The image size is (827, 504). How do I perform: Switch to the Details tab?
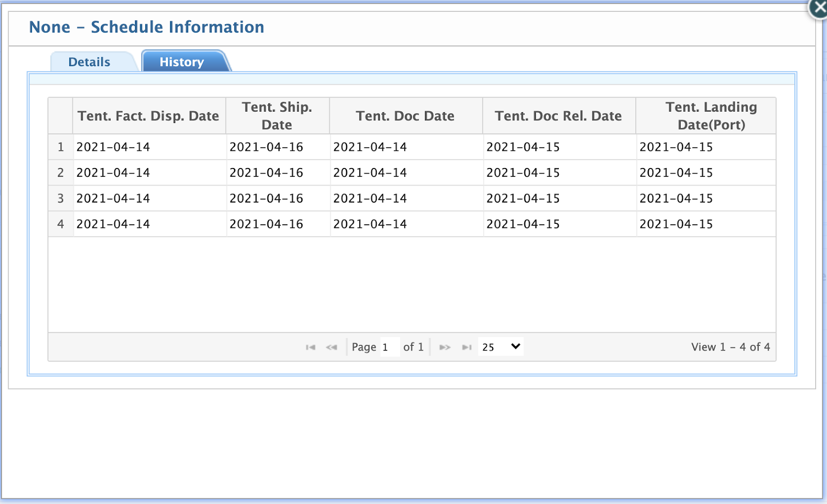[89, 62]
